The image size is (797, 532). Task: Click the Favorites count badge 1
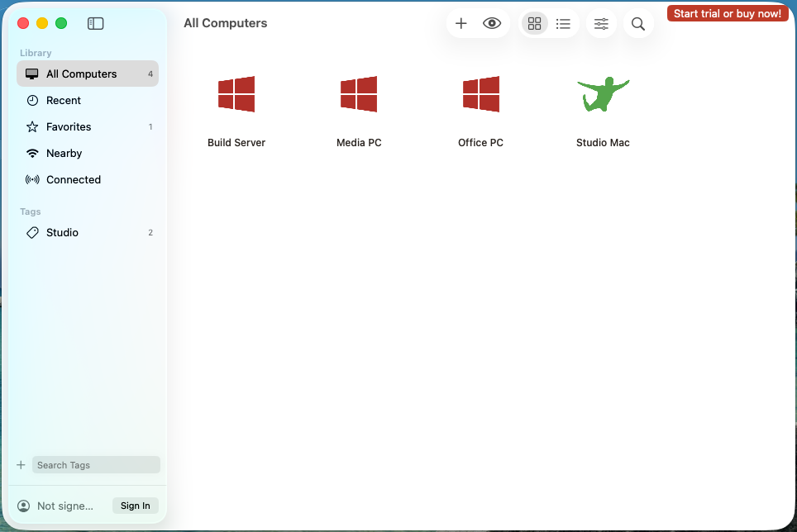tap(150, 127)
